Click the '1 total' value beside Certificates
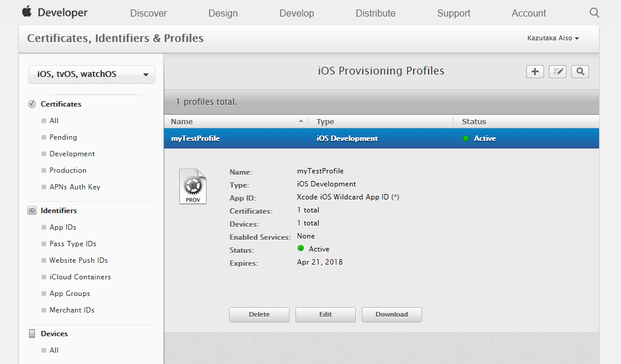 click(308, 210)
